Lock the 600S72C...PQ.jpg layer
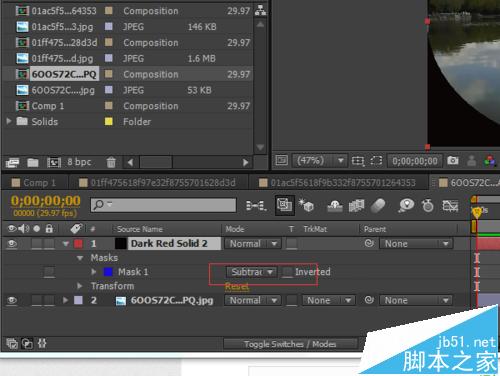500x376 pixels. pyautogui.click(x=49, y=300)
